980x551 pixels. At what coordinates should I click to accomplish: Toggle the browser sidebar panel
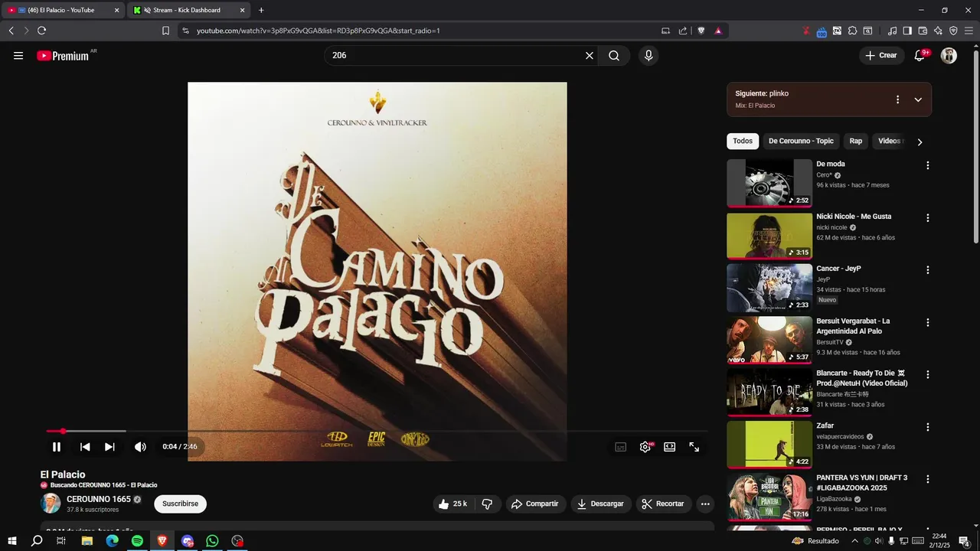(907, 31)
